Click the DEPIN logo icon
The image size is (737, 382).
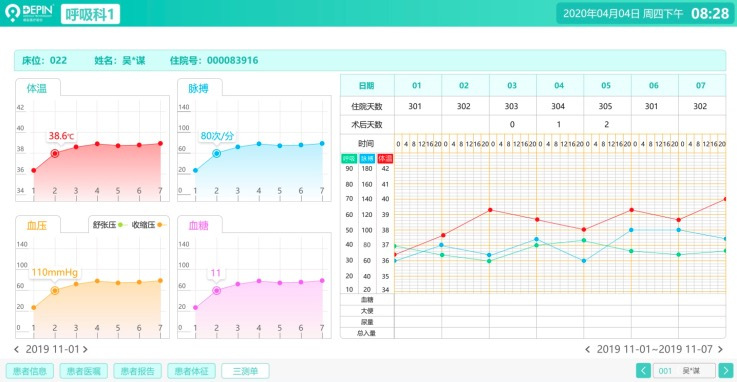pyautogui.click(x=13, y=13)
